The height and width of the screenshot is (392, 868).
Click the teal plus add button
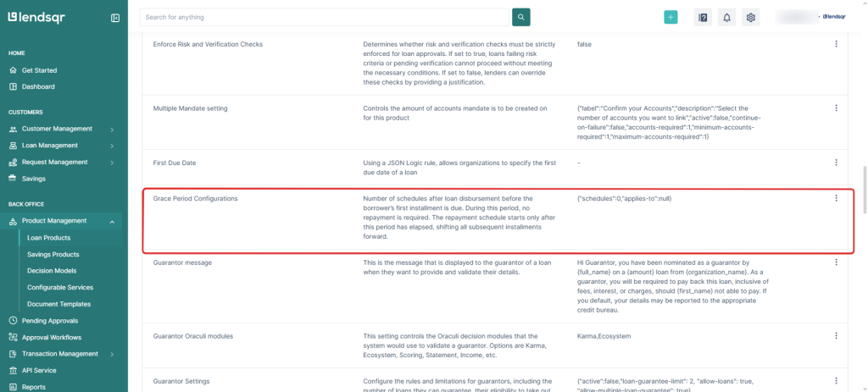pyautogui.click(x=670, y=17)
